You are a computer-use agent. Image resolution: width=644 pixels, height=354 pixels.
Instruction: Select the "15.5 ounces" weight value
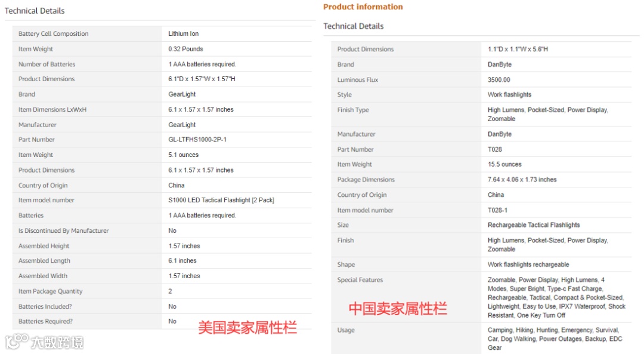[504, 164]
